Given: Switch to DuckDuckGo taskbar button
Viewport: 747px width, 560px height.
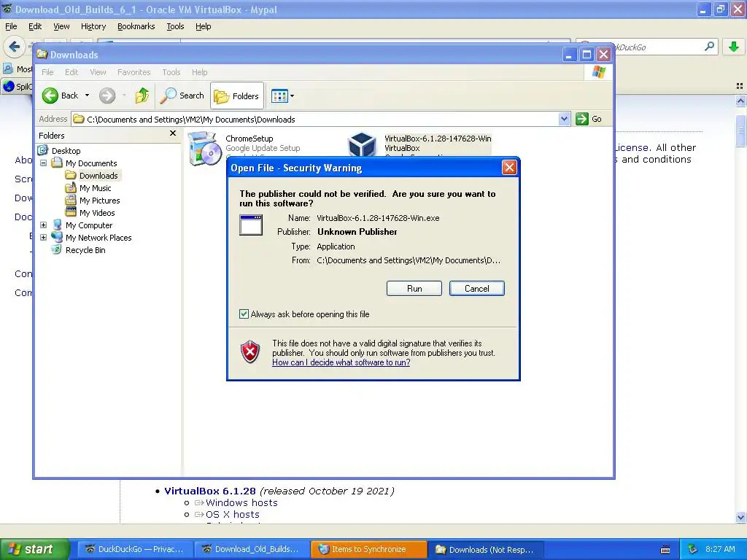Looking at the screenshot, I should click(x=135, y=550).
